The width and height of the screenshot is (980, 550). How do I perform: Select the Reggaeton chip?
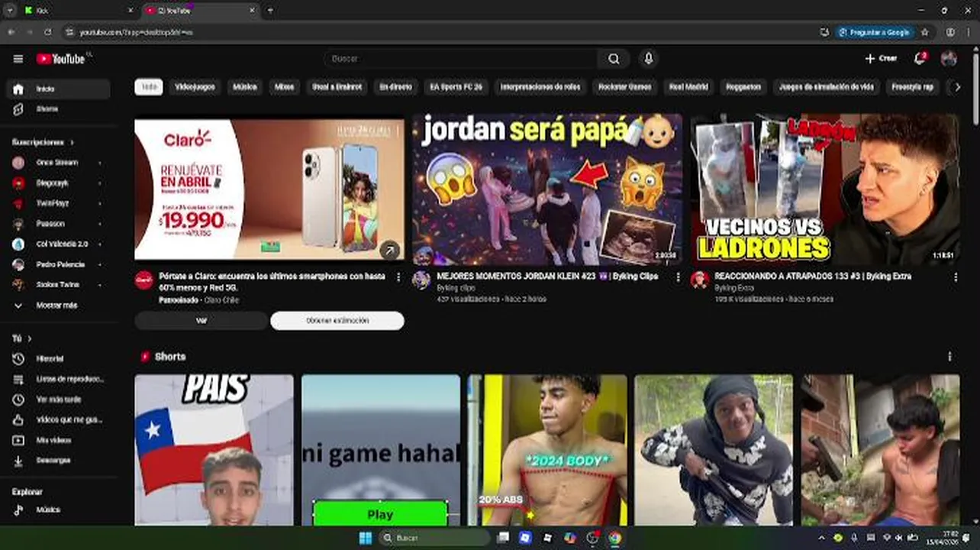point(743,87)
